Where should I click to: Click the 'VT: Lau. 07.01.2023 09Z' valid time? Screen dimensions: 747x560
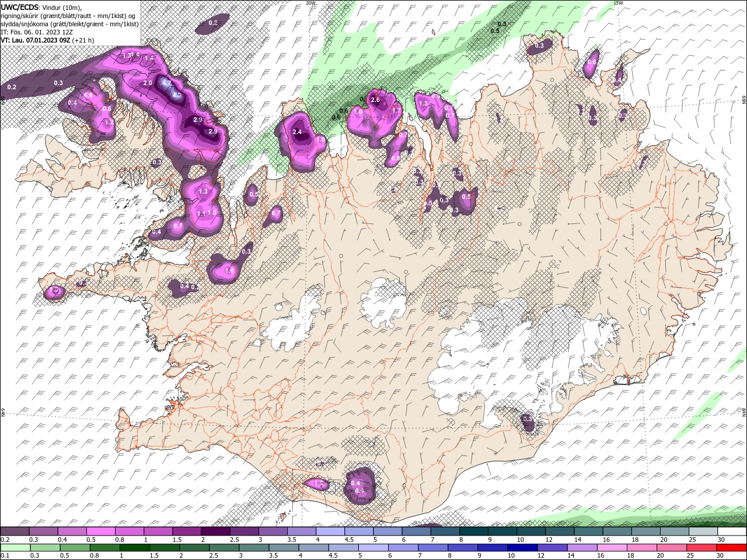point(35,40)
